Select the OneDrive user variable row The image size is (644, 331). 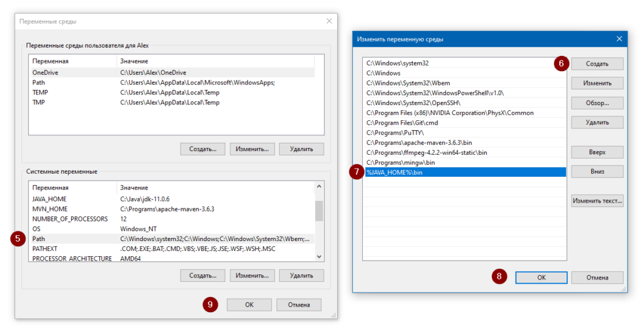[x=170, y=72]
